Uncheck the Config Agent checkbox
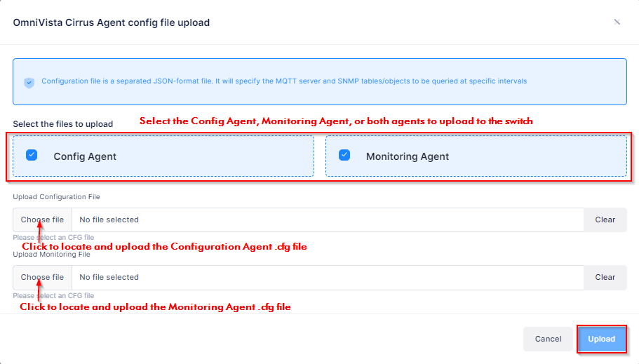The width and height of the screenshot is (639, 364). pyautogui.click(x=32, y=155)
